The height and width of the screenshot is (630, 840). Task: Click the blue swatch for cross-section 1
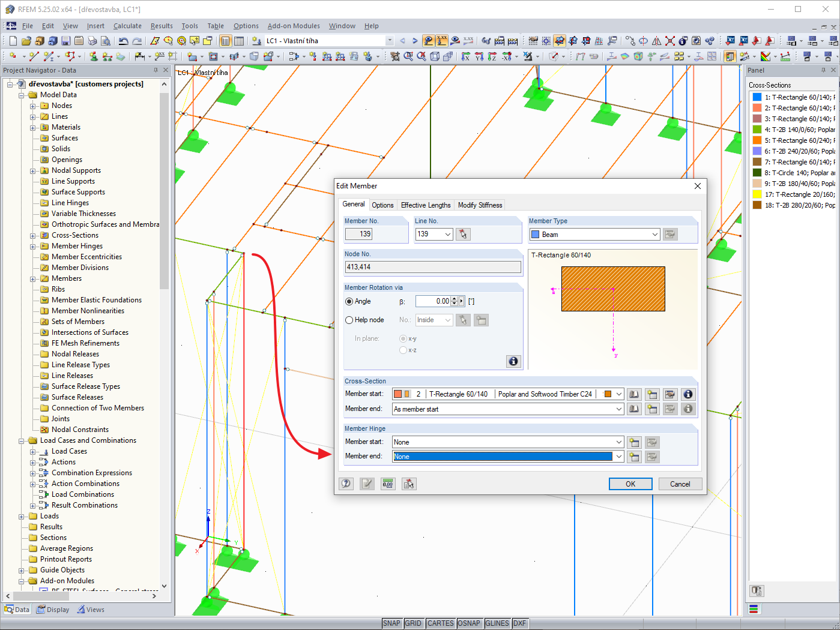point(757,97)
